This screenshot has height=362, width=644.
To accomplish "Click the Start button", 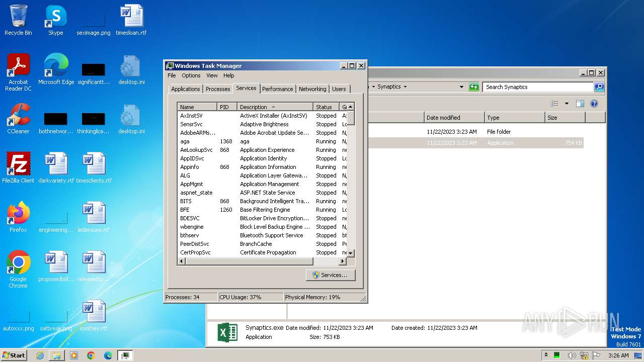I will 14,355.
